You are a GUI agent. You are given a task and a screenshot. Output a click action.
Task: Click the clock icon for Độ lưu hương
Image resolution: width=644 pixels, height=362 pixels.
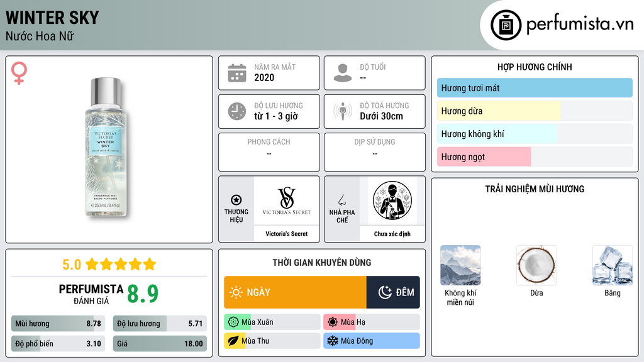pyautogui.click(x=237, y=111)
